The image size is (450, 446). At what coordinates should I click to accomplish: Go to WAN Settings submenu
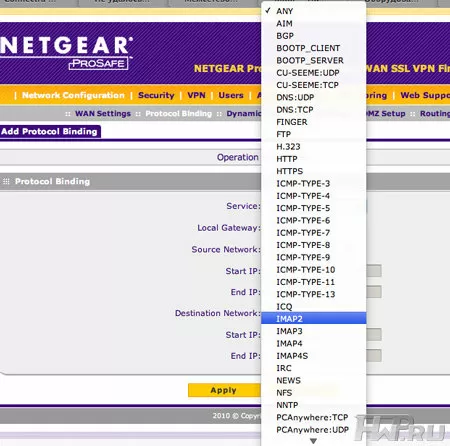(x=103, y=114)
